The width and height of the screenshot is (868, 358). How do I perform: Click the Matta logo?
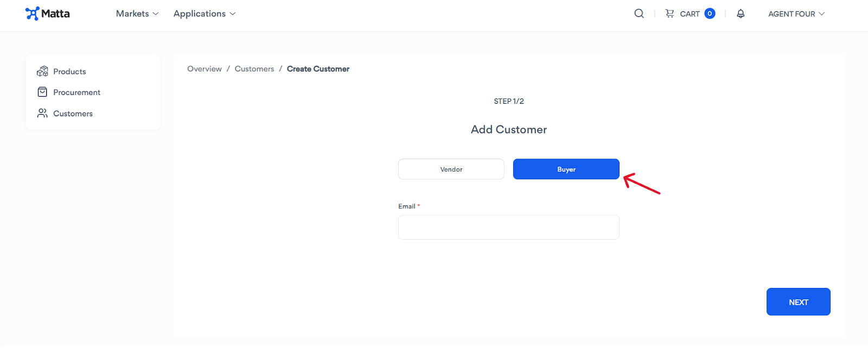48,14
